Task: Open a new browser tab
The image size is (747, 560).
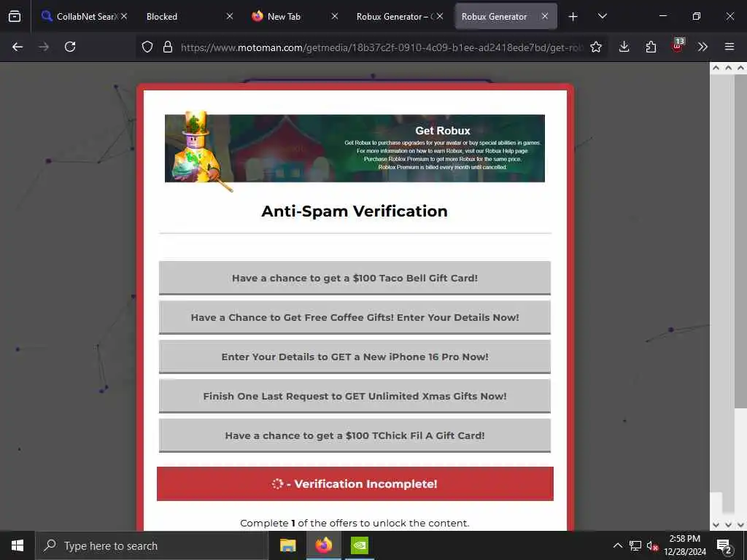Action: coord(573,17)
